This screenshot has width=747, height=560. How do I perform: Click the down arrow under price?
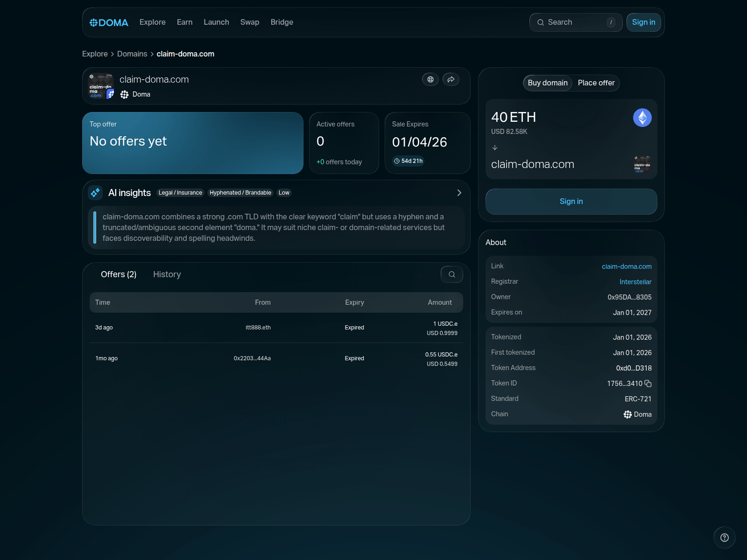pos(495,147)
